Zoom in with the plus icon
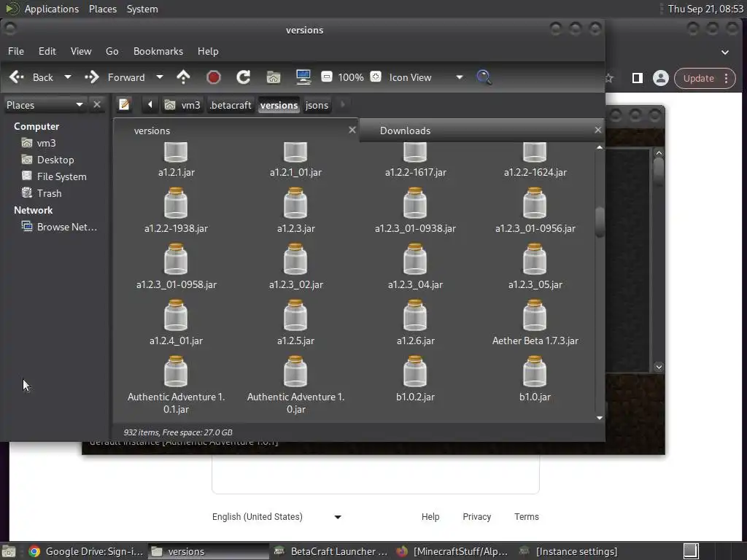747x560 pixels. [x=376, y=77]
